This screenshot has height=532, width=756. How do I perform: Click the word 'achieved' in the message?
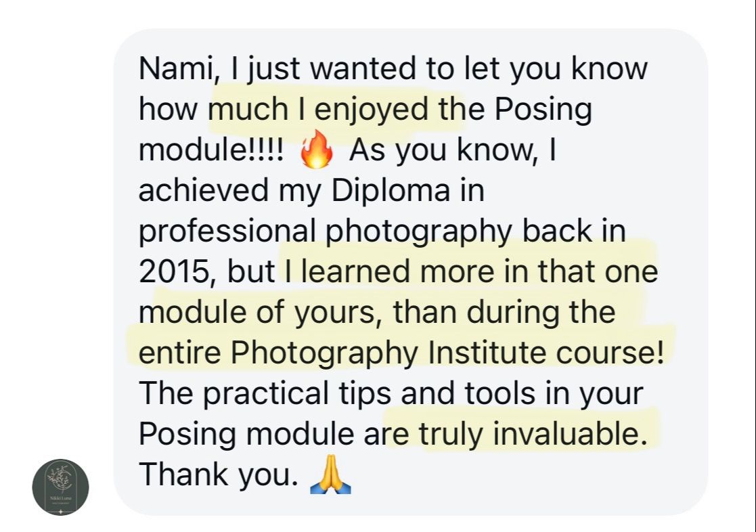click(204, 190)
